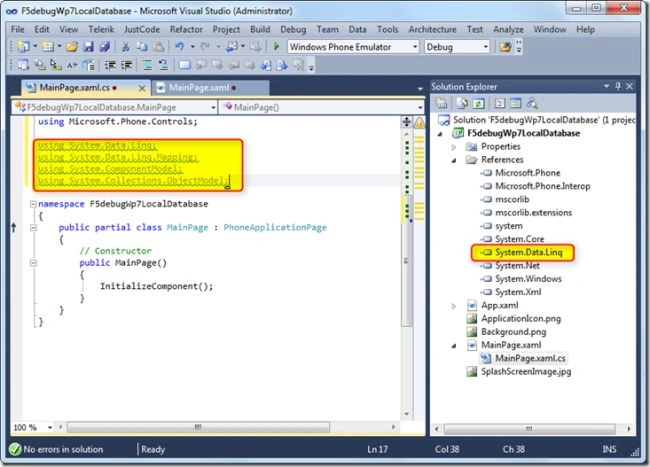
Task: Click the editor horizontal scrollbar
Action: tap(198, 427)
